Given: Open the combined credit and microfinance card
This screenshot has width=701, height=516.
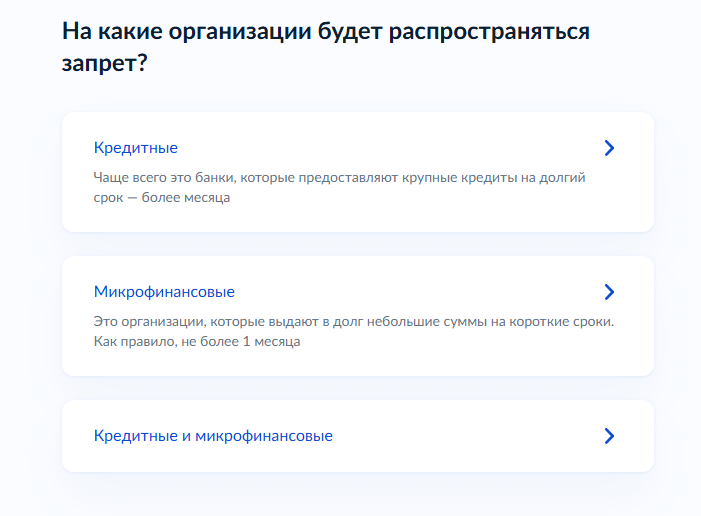Looking at the screenshot, I should point(358,436).
